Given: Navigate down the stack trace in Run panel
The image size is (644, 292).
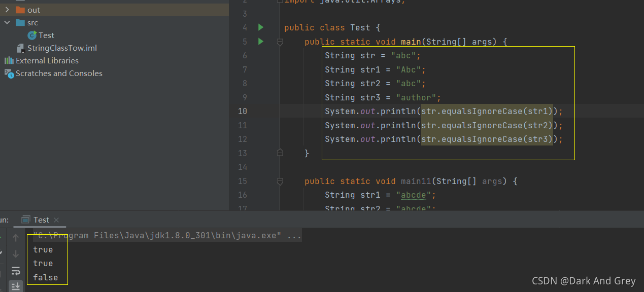Looking at the screenshot, I should point(16,253).
